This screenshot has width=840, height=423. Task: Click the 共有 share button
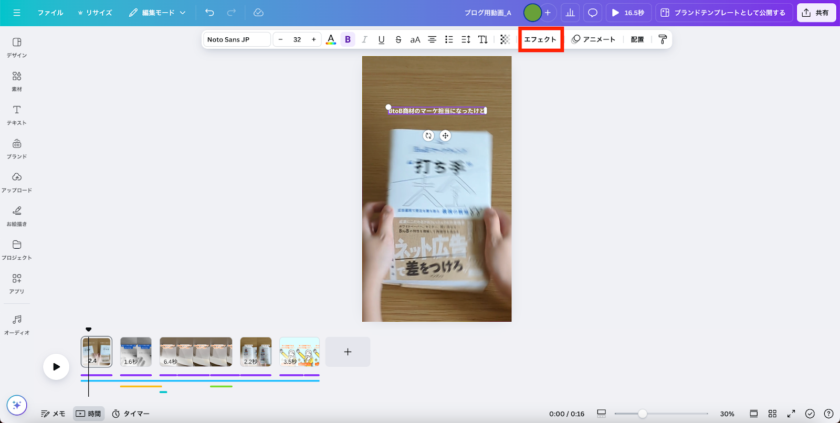coord(817,13)
